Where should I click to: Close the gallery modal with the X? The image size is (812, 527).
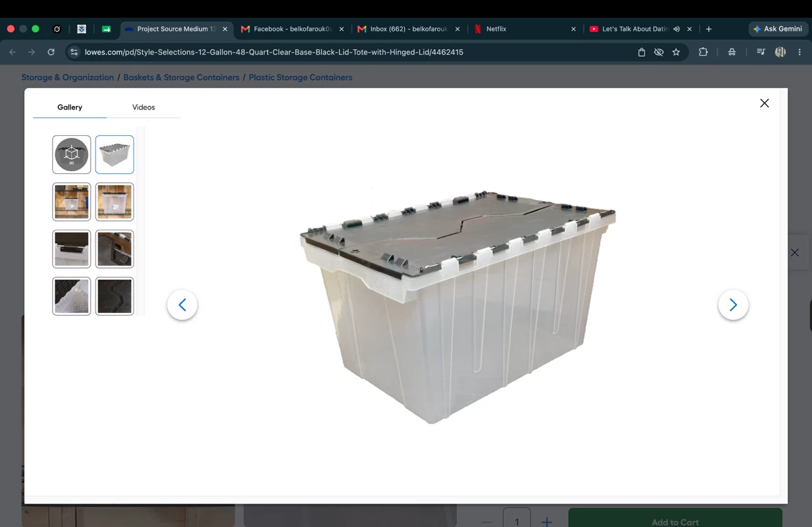[x=764, y=103]
